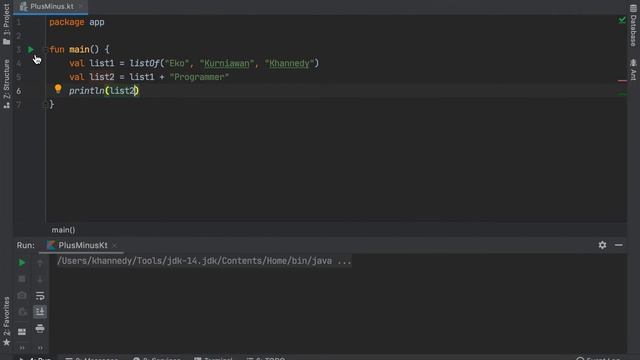
Task: Click the "Kurniawan" string literal
Action: (x=227, y=63)
